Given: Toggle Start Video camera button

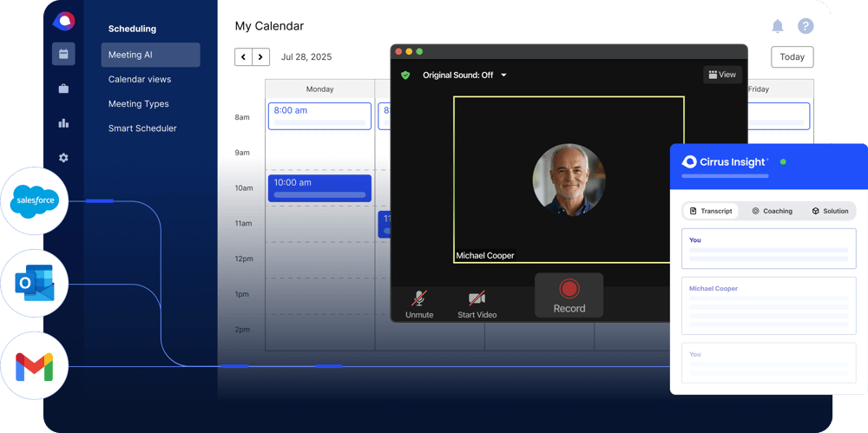Looking at the screenshot, I should click(x=477, y=304).
